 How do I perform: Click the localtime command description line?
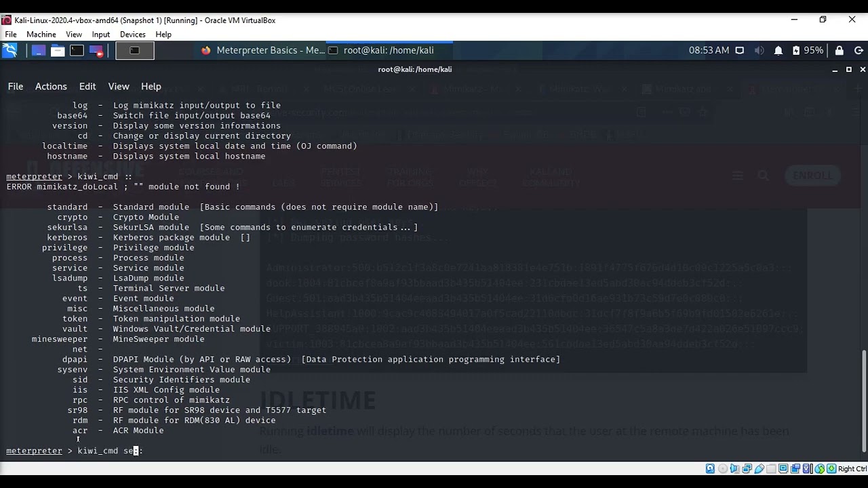199,146
